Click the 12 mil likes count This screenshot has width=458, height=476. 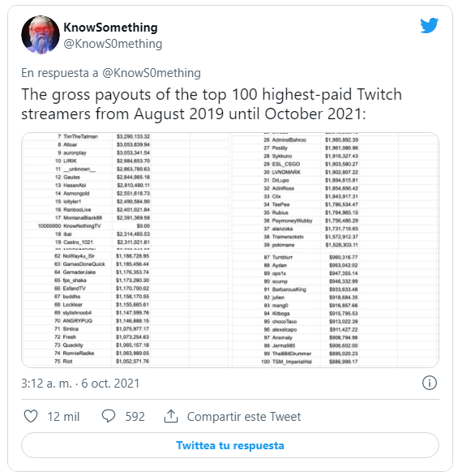[63, 417]
